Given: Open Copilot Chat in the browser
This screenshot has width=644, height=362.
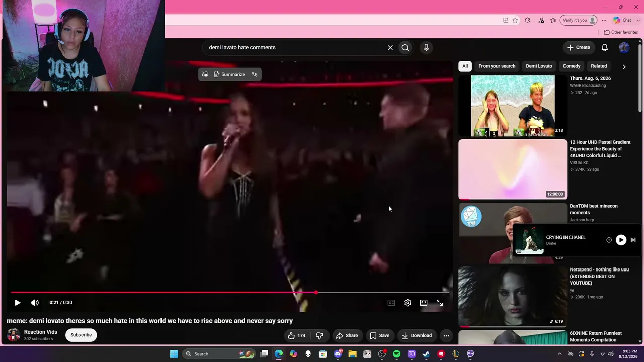Looking at the screenshot, I should click(622, 20).
